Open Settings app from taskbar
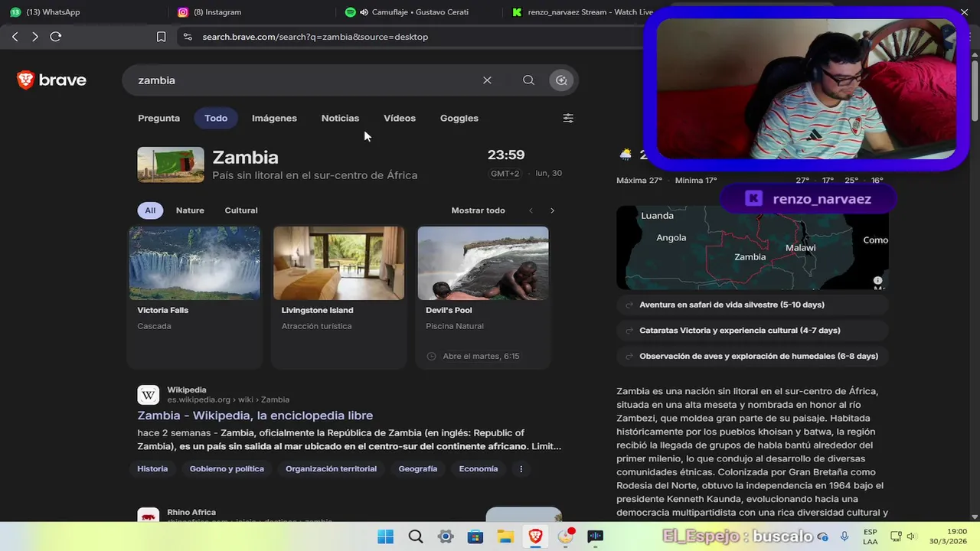The image size is (980, 551). click(446, 536)
